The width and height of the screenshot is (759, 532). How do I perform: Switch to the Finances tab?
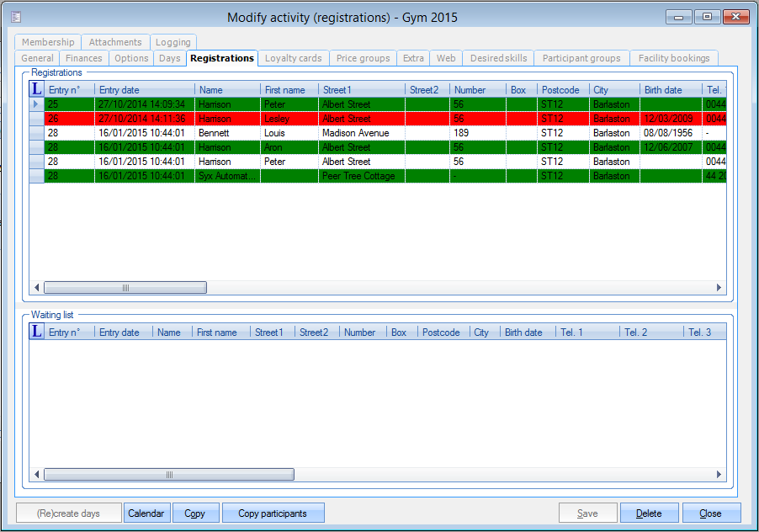[x=84, y=58]
